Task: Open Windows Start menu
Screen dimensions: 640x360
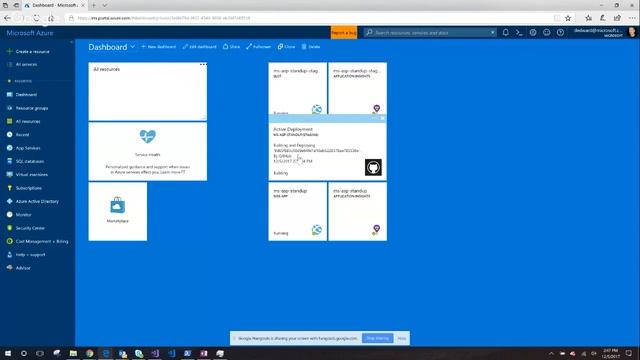Action: point(8,353)
